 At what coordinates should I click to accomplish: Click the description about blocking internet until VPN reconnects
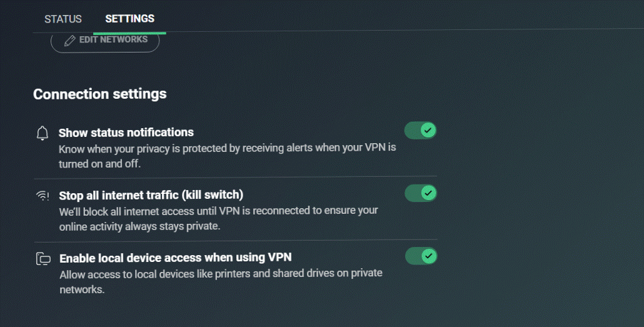click(218, 219)
